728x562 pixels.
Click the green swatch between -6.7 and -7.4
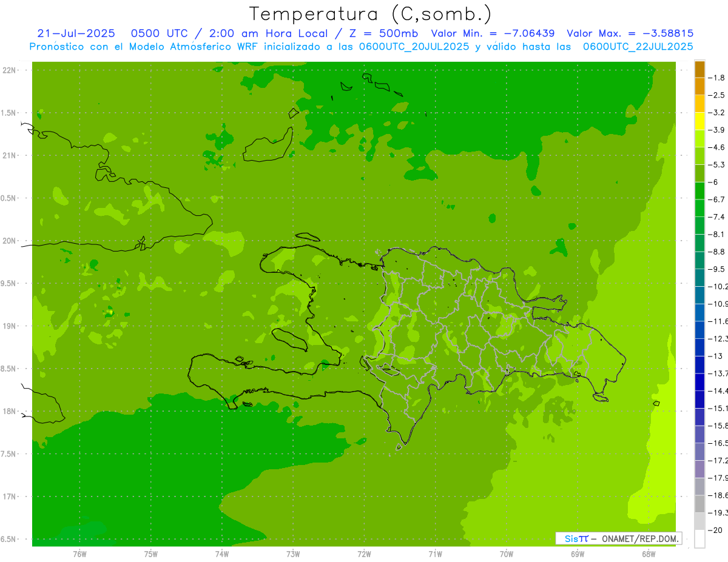(x=699, y=209)
